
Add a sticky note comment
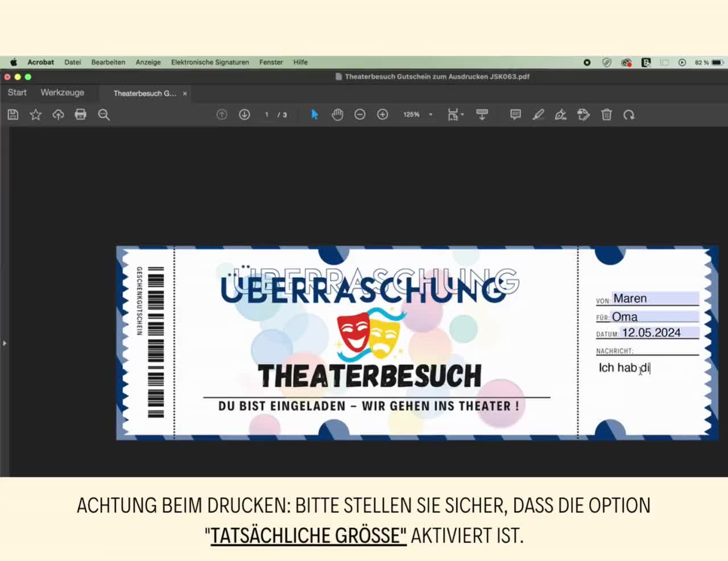coord(515,114)
